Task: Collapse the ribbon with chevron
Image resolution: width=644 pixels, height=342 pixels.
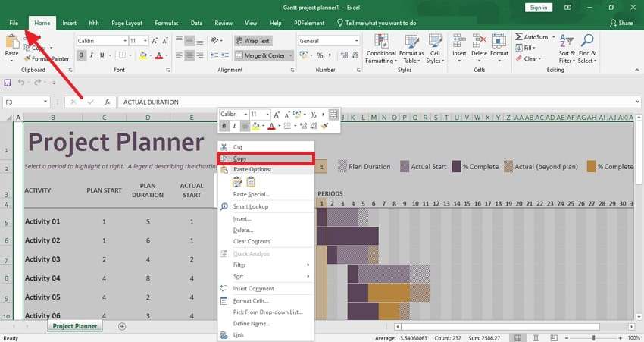Action: 637,70
